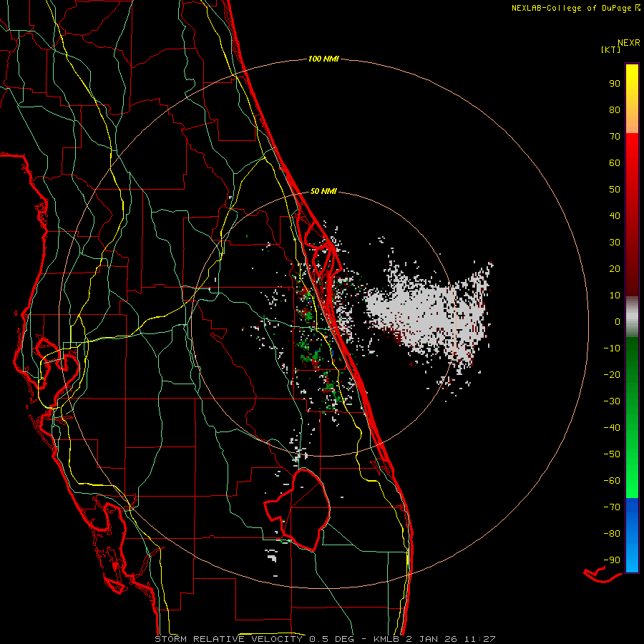644x644 pixels.
Task: Click the NEXLAB-College of DuPage header text
Action: [x=575, y=8]
